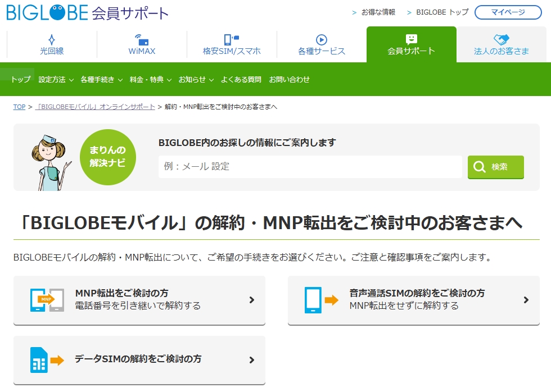Click the BIGLOBE 会員サポート logo
Viewport: 551px width, 392px height.
(87, 12)
